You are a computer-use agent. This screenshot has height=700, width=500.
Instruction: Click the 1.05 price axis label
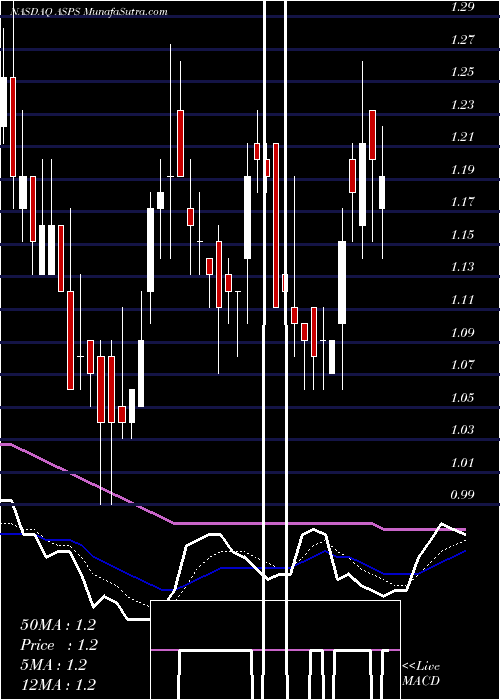tap(463, 398)
